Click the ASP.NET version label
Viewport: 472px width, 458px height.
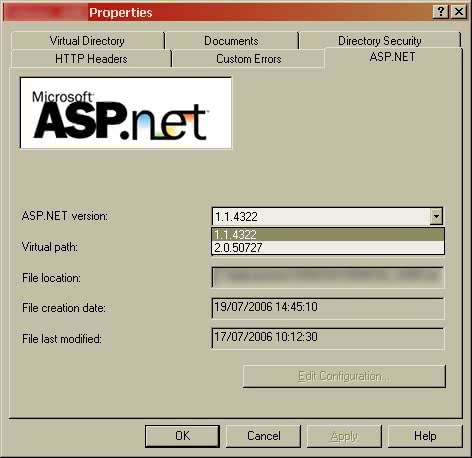[65, 216]
